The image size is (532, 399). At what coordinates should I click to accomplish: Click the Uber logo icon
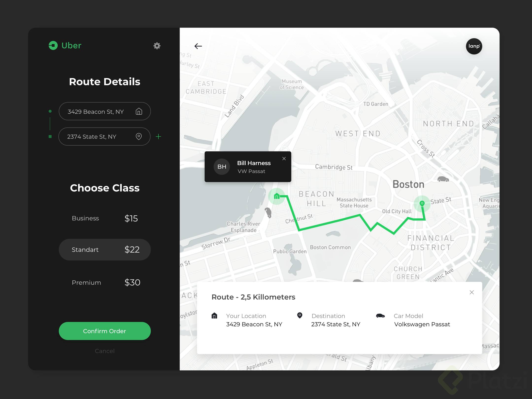[53, 46]
